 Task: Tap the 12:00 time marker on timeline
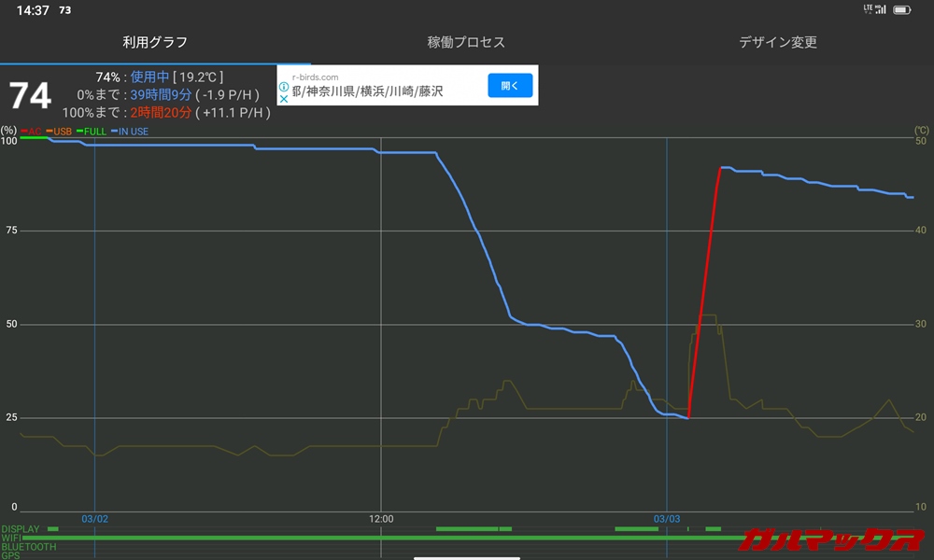point(381,518)
